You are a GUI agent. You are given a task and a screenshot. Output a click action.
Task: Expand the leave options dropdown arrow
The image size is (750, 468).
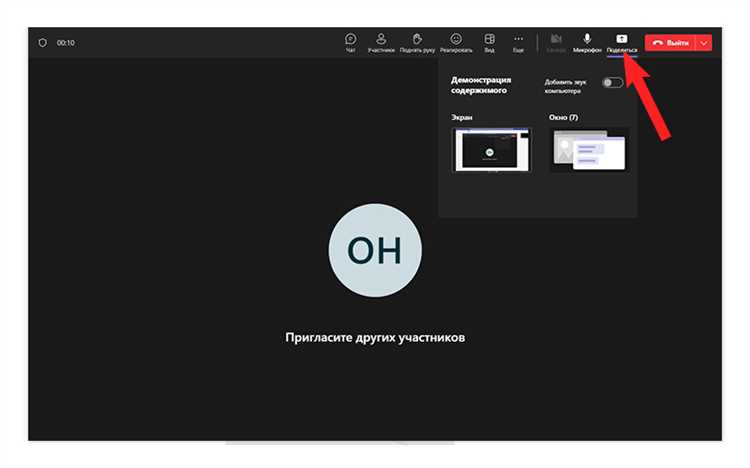pos(704,43)
